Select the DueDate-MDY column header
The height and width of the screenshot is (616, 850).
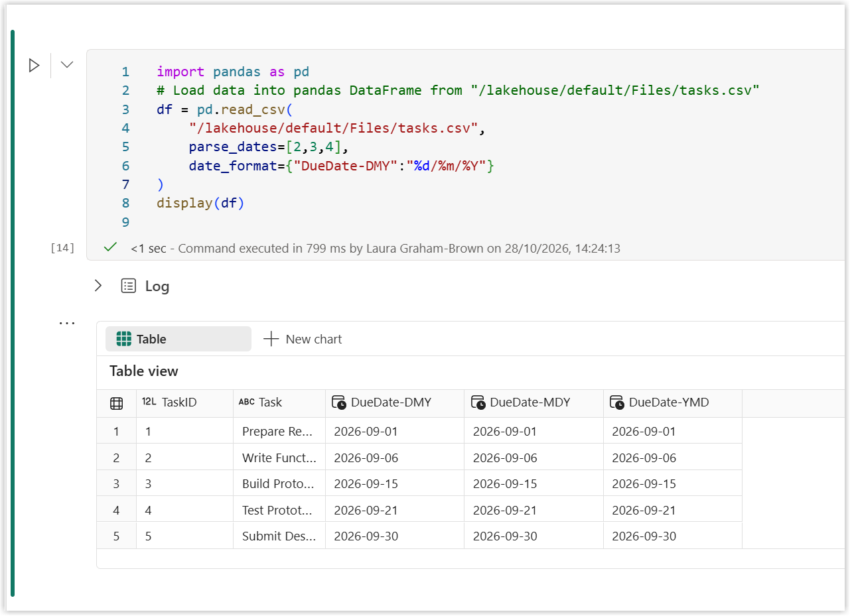point(533,402)
